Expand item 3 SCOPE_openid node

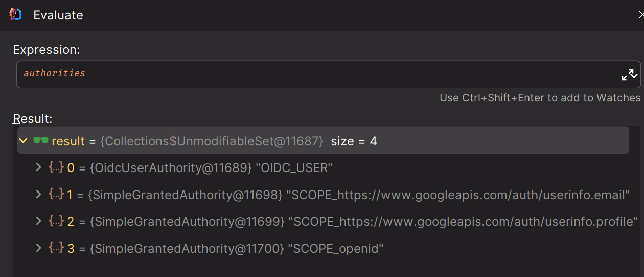[x=38, y=248]
